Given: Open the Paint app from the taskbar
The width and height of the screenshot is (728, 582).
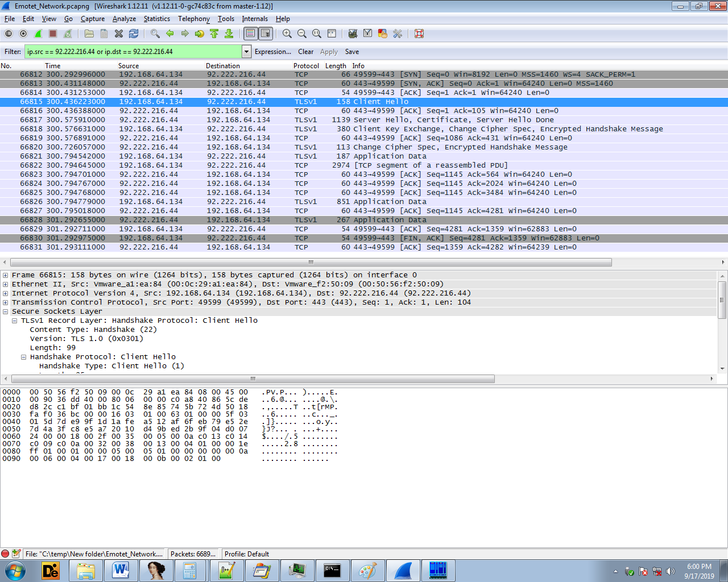Looking at the screenshot, I should (367, 570).
